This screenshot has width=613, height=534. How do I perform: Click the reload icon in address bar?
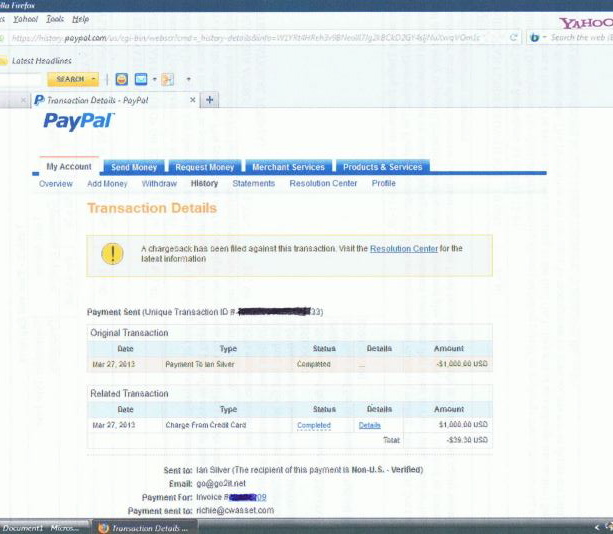click(x=513, y=38)
